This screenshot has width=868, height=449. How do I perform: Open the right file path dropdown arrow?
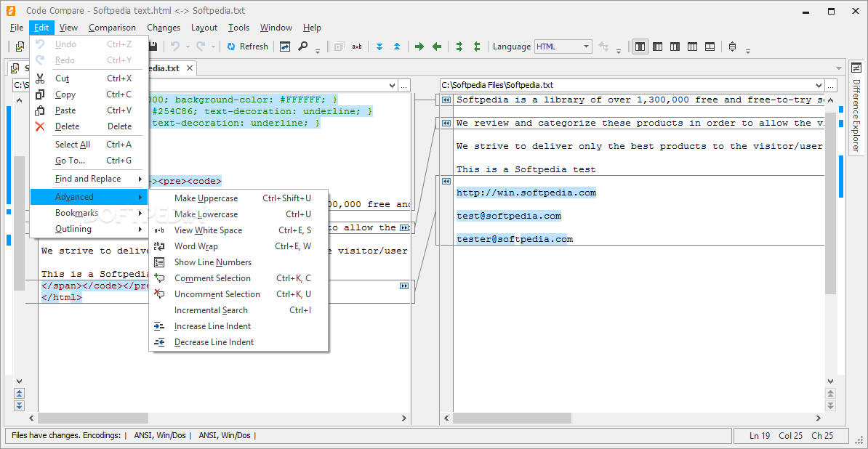[x=819, y=85]
